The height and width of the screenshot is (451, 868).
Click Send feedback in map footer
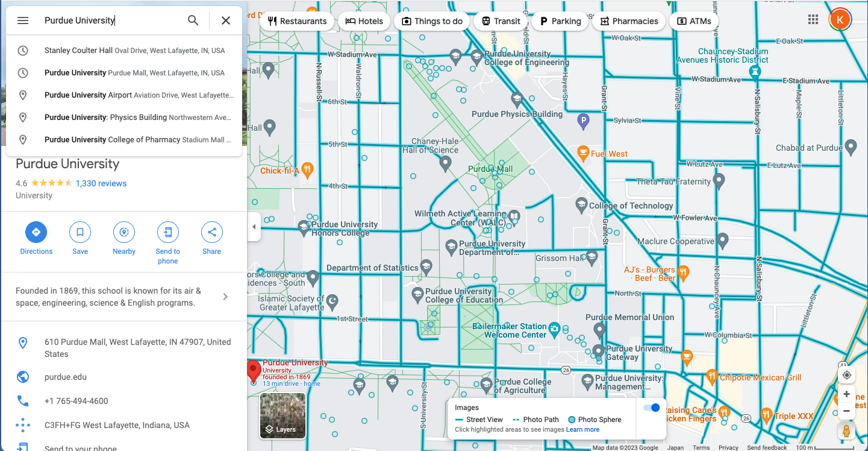point(767,447)
